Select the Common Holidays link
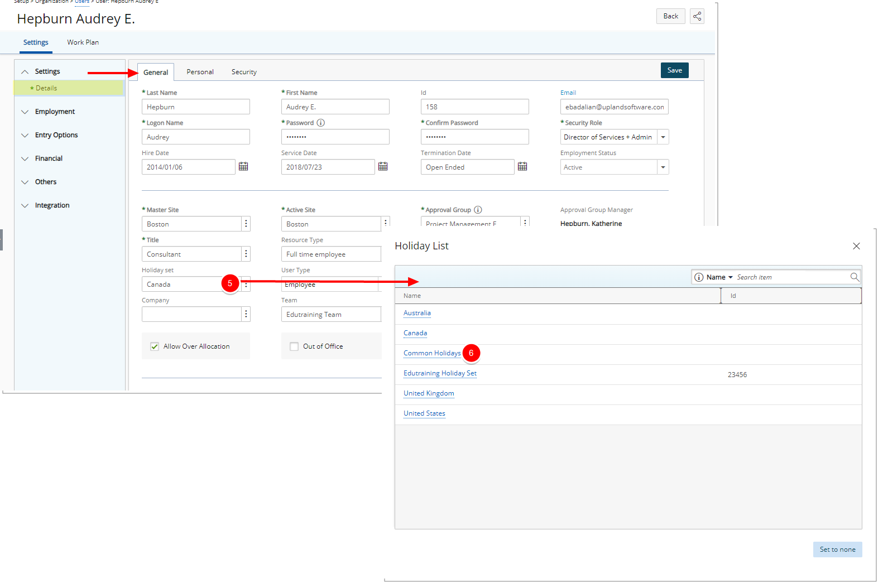The height and width of the screenshot is (588, 883). 432,353
